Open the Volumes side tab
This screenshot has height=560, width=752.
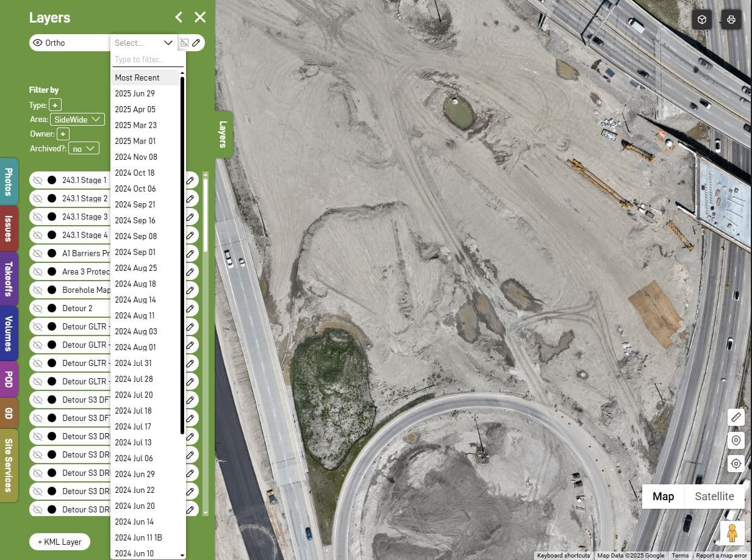tap(9, 333)
